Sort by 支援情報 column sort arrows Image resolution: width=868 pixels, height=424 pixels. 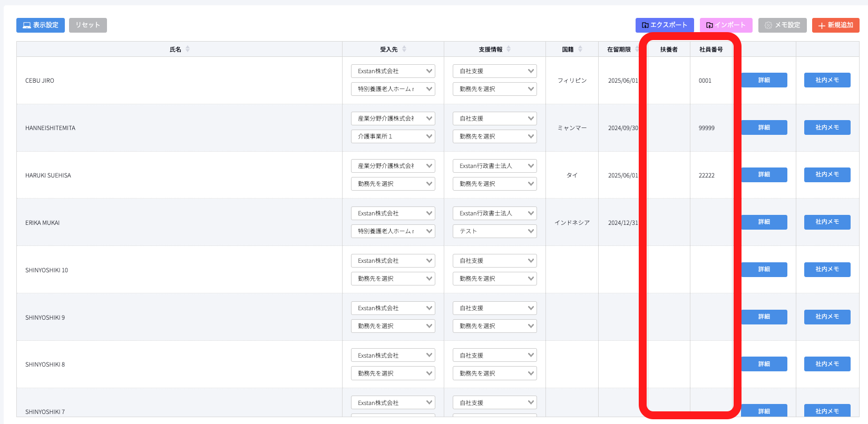509,49
